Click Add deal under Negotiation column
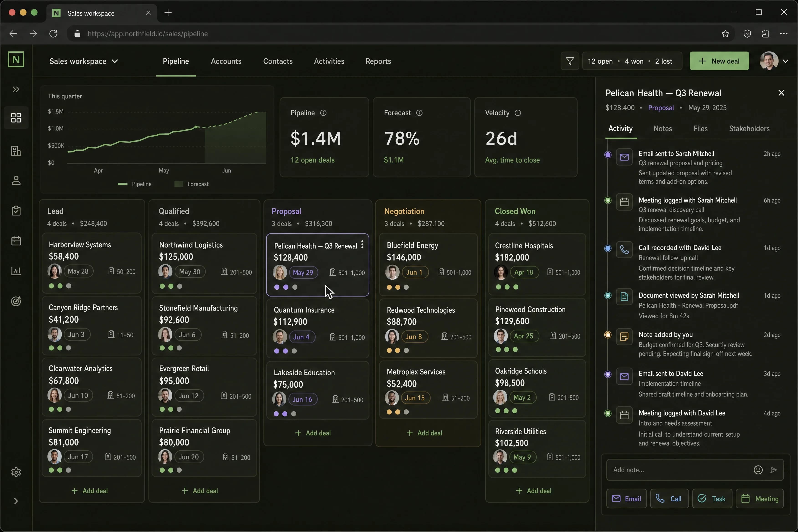The image size is (798, 532). coord(425,433)
